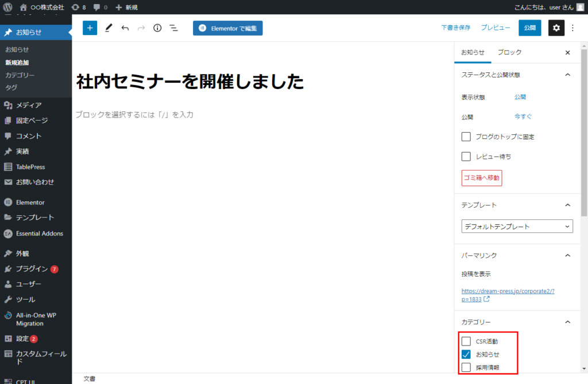The image size is (588, 384).
Task: Open メディア in the admin sidebar
Action: pyautogui.click(x=29, y=105)
